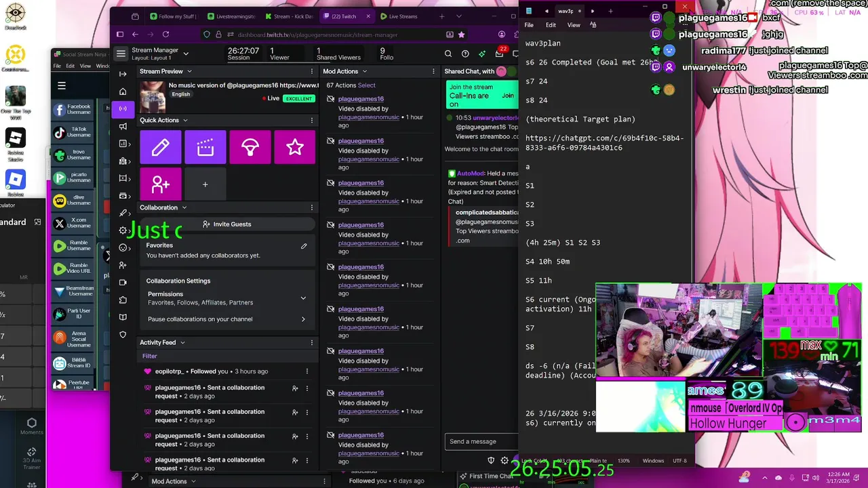Open the inbox icon with 22 badge
The image size is (868, 488).
pyautogui.click(x=500, y=54)
